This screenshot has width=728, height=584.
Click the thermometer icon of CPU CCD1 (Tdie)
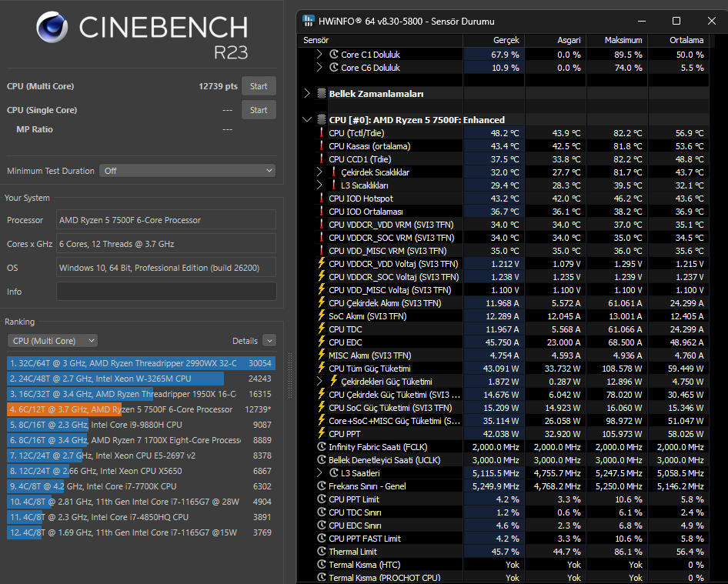coord(321,159)
